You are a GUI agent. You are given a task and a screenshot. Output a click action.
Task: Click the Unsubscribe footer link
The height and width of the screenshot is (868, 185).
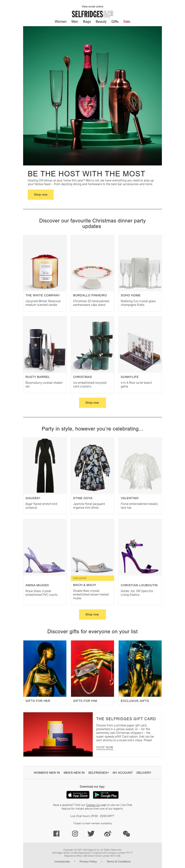click(62, 862)
